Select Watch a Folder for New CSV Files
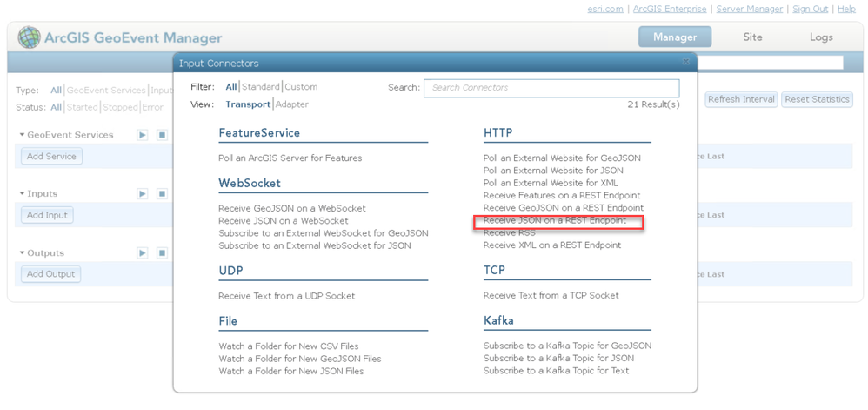Image resolution: width=868 pixels, height=410 pixels. [289, 346]
